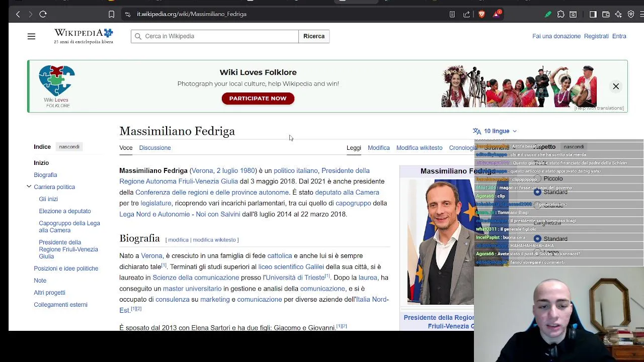Select Standard width radio button

pos(537,239)
